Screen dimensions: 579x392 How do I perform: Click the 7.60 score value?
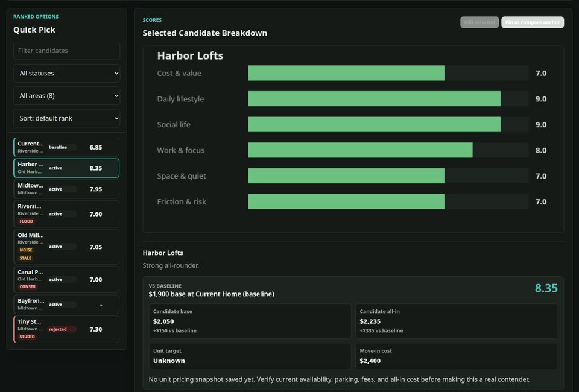click(96, 214)
